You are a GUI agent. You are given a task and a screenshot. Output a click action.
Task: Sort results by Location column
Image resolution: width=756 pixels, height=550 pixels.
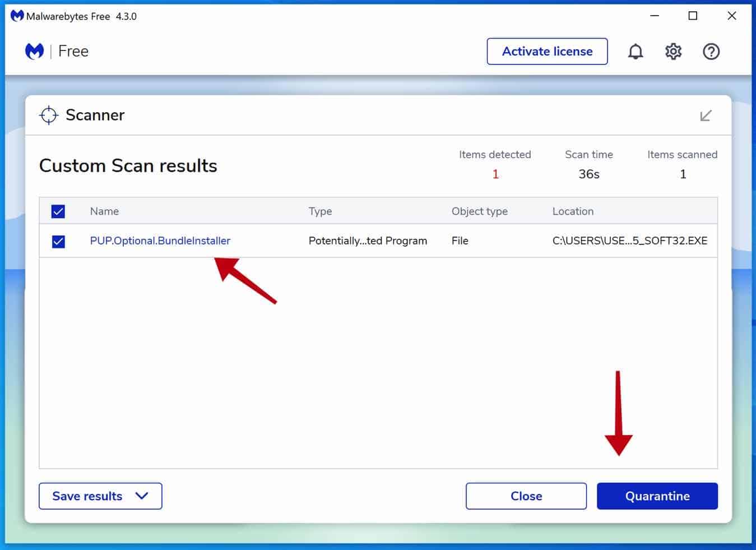[x=572, y=211]
